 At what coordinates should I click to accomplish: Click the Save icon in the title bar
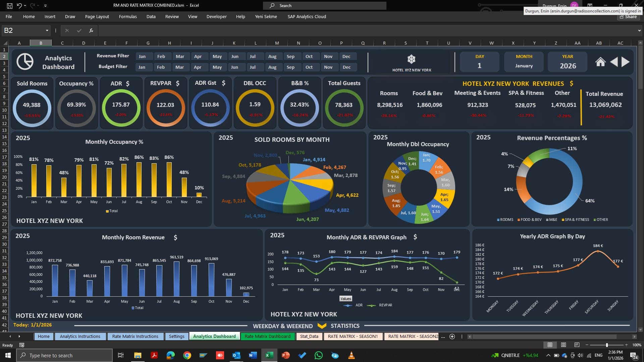coord(10,5)
